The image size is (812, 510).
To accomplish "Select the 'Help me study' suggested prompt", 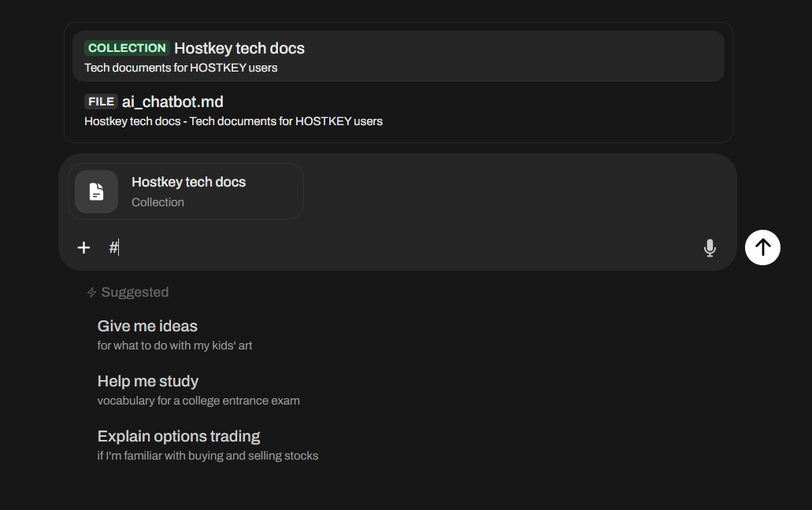I will (148, 381).
